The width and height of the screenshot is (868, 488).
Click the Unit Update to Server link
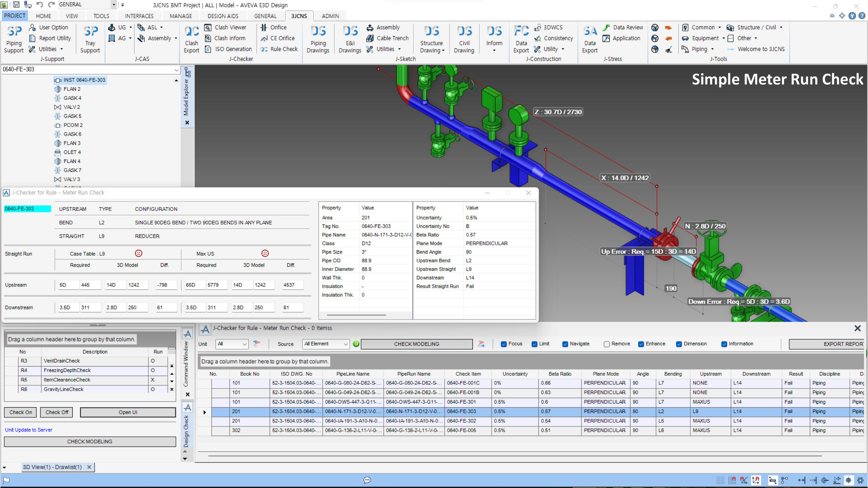29,430
